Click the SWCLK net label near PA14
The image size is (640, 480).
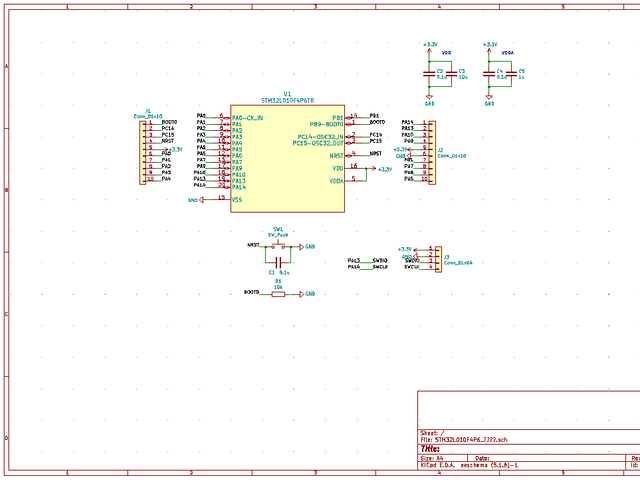tap(380, 267)
